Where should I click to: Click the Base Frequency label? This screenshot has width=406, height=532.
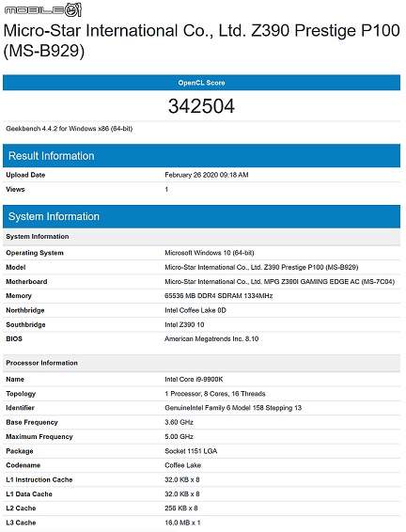(x=32, y=422)
